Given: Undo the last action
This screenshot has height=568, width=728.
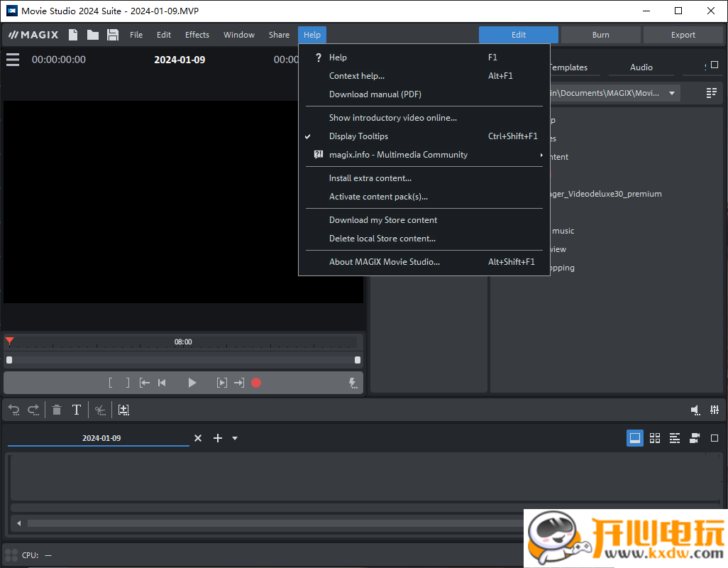Looking at the screenshot, I should pos(14,410).
